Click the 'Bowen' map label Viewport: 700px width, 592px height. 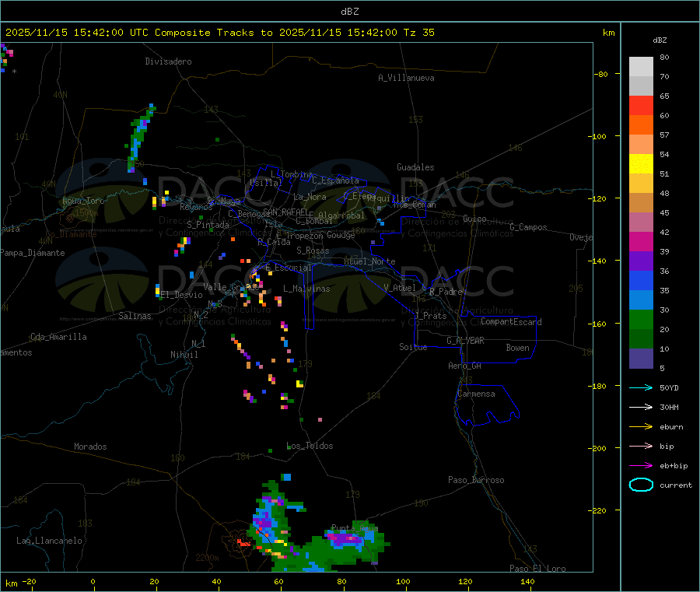518,347
